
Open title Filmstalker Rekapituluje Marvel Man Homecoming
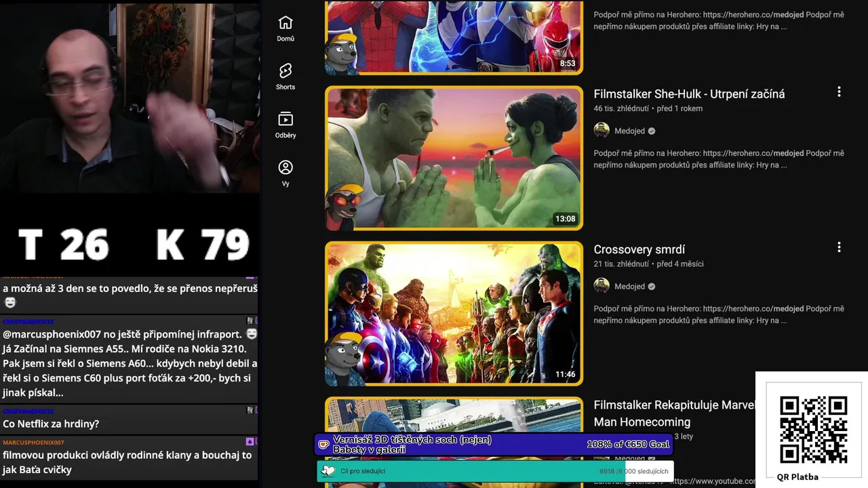675,413
